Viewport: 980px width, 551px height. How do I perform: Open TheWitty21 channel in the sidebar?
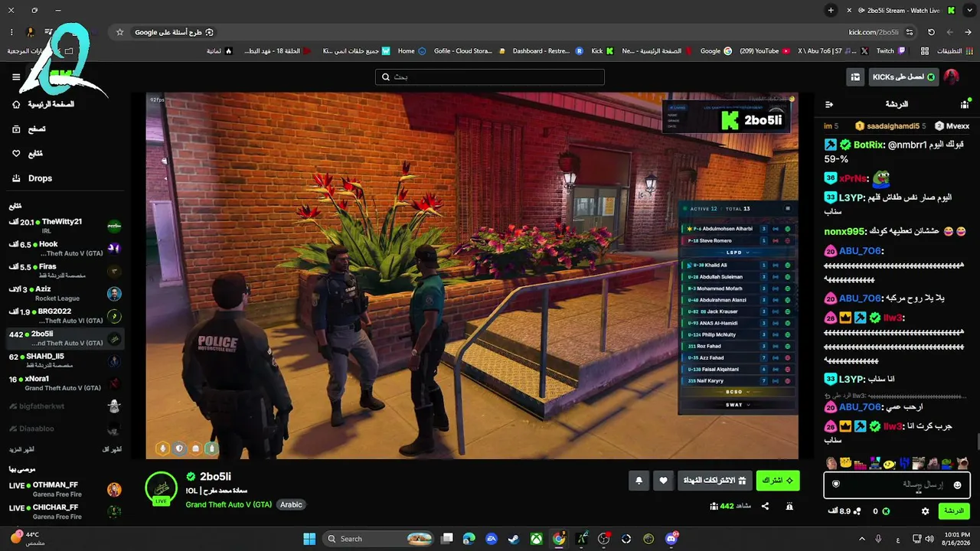pyautogui.click(x=65, y=227)
